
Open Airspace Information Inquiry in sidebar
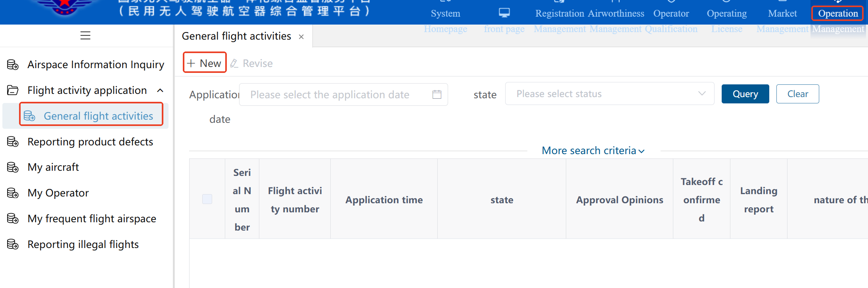click(x=86, y=65)
